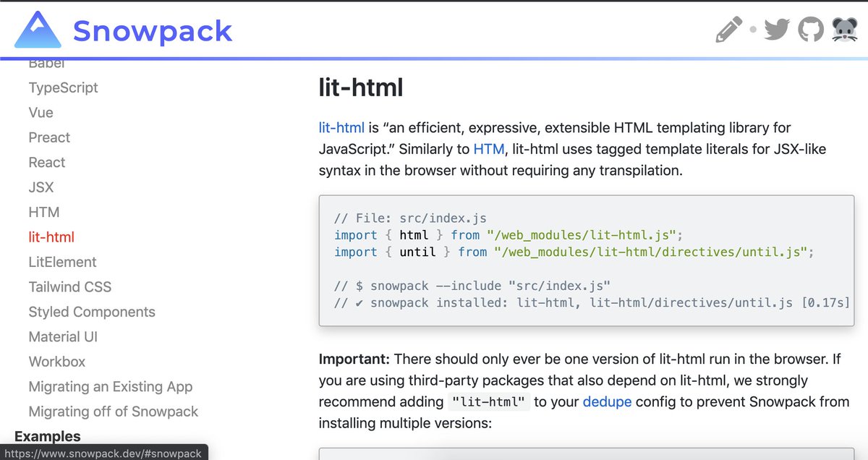Click the Snowpack mountain logo icon
868x460 pixels.
tap(38, 30)
